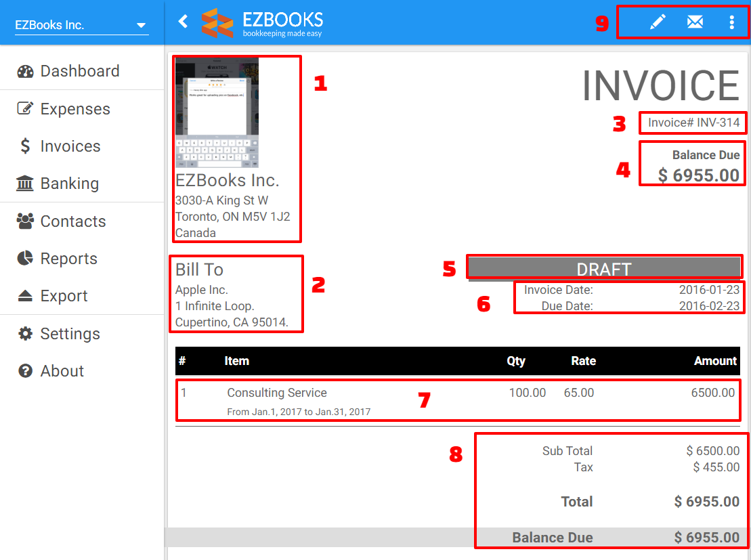The image size is (751, 560).
Task: Click the top Balance Due amount
Action: click(699, 175)
